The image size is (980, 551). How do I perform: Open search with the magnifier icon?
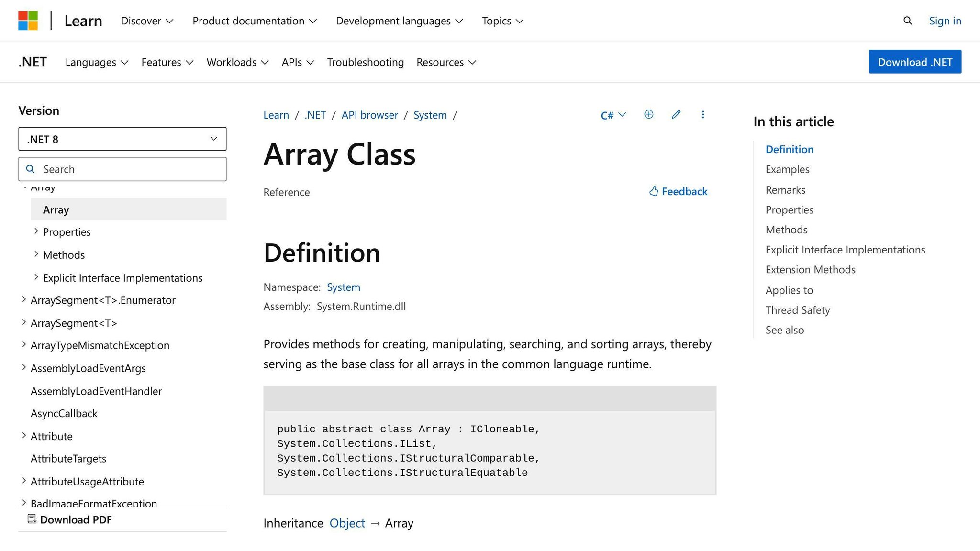pyautogui.click(x=907, y=21)
